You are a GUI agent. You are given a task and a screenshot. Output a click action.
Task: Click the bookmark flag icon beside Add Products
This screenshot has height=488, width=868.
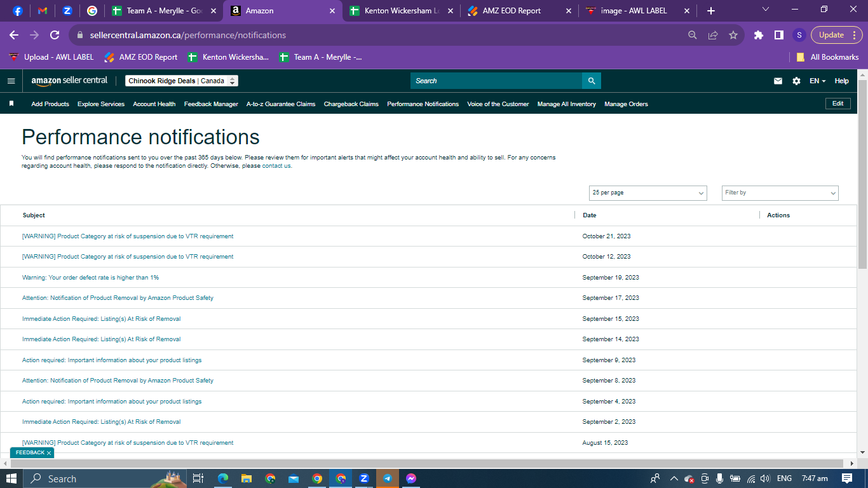11,104
